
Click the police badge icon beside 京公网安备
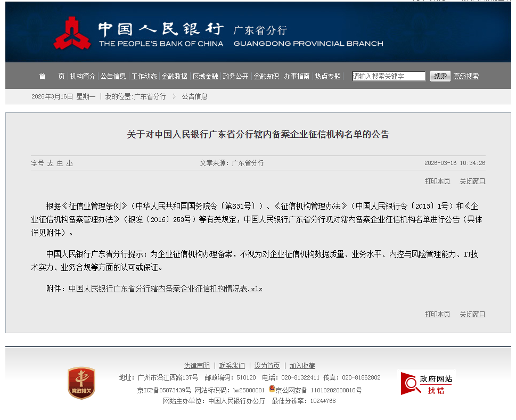point(272,389)
